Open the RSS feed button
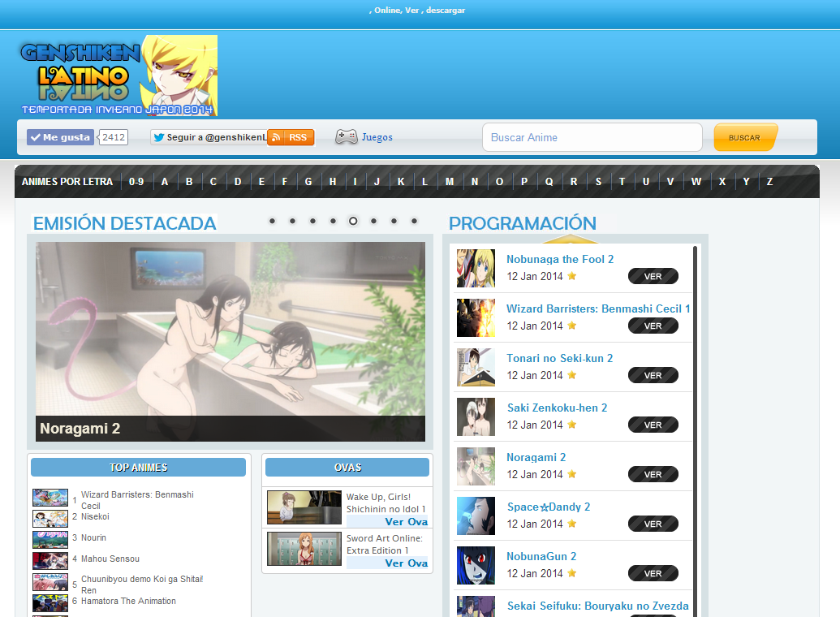Image resolution: width=840 pixels, height=617 pixels. click(x=291, y=137)
